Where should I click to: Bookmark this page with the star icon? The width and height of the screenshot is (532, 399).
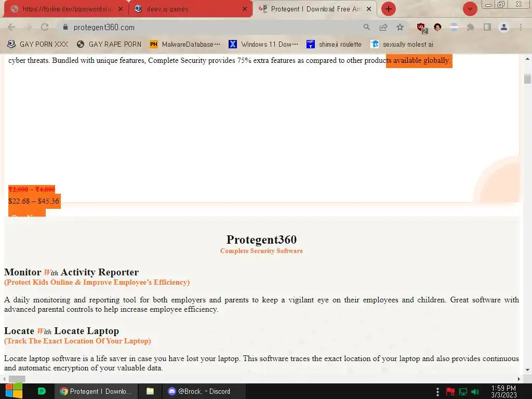tap(400, 27)
